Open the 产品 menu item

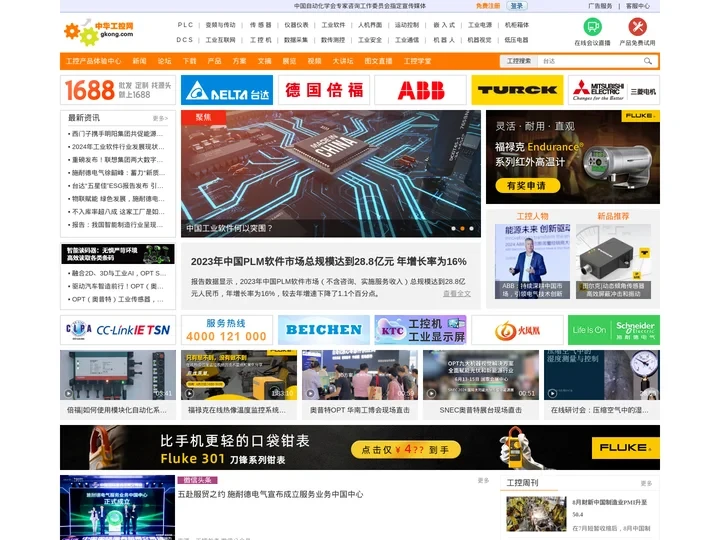click(x=214, y=61)
